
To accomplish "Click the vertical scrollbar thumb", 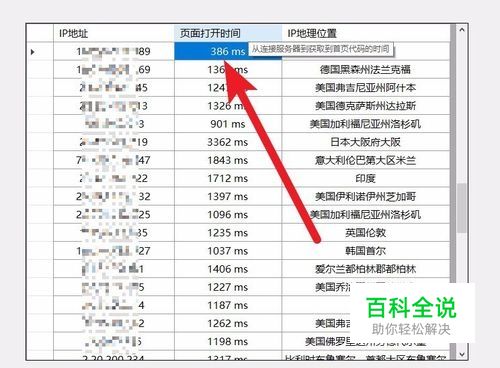I will (x=462, y=208).
